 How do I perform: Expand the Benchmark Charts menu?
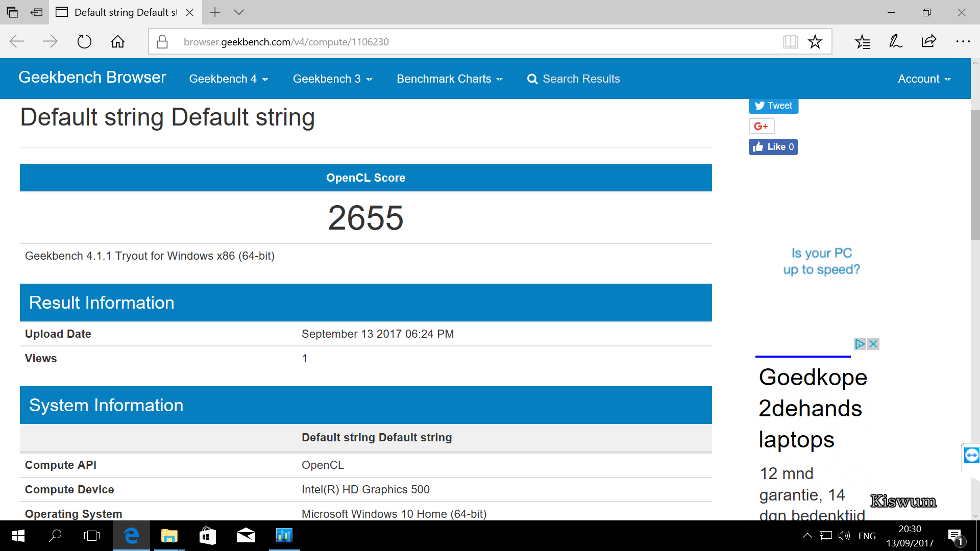point(450,79)
